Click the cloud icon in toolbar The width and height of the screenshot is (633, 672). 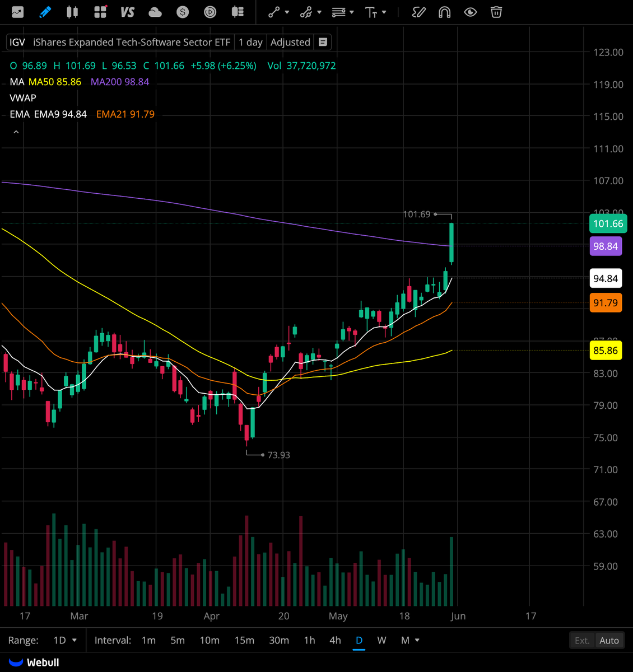155,12
